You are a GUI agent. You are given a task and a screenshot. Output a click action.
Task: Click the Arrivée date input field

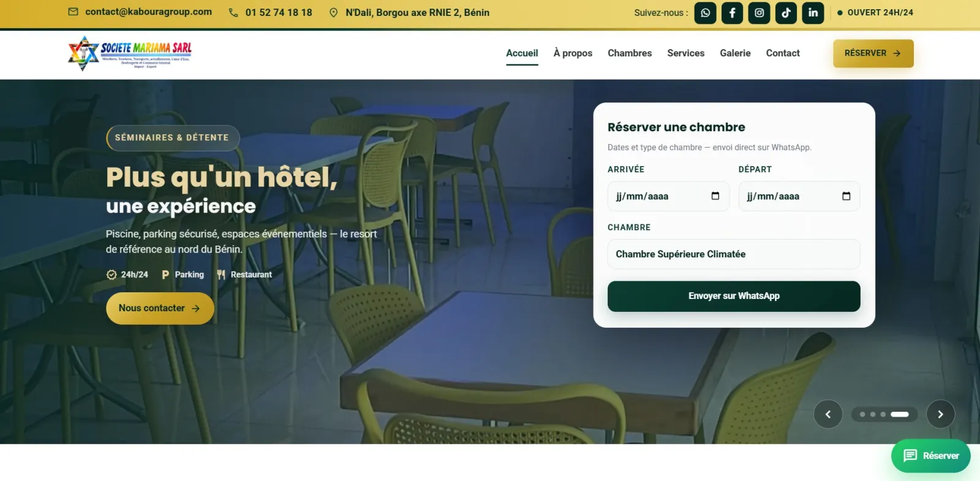[668, 196]
